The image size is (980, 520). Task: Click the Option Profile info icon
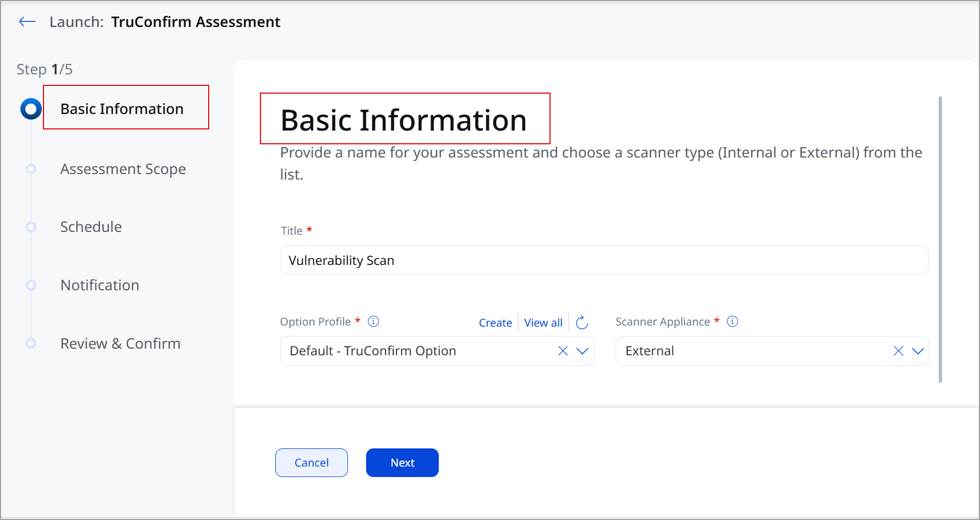coord(373,321)
